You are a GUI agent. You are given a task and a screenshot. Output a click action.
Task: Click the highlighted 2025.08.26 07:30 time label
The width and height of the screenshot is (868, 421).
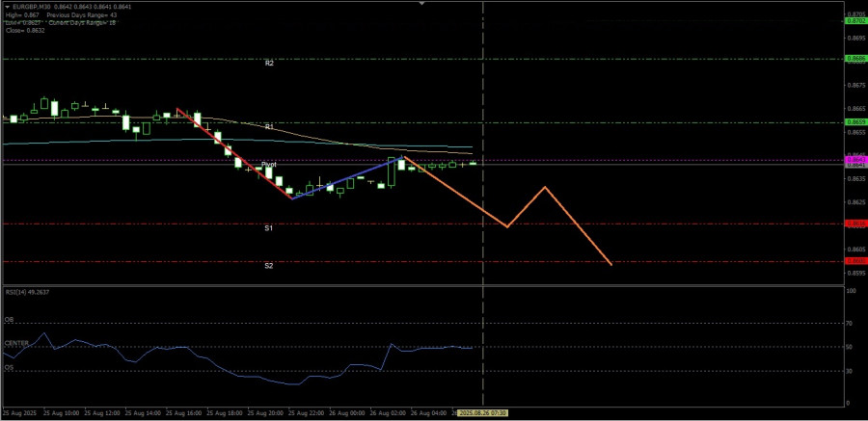(483, 413)
